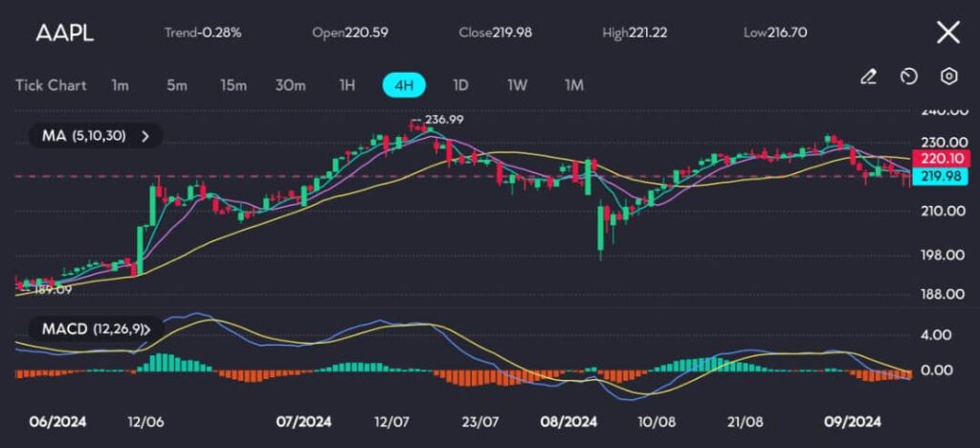Switch to the 30m interval
The height and width of the screenshot is (448, 980).
click(290, 85)
